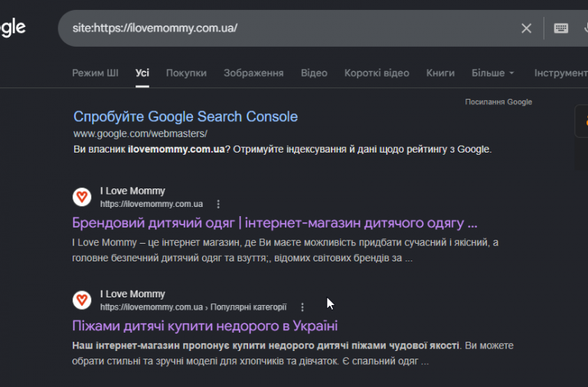Expand the Більше dropdown
Image resolution: width=588 pixels, height=387 pixels.
(492, 73)
